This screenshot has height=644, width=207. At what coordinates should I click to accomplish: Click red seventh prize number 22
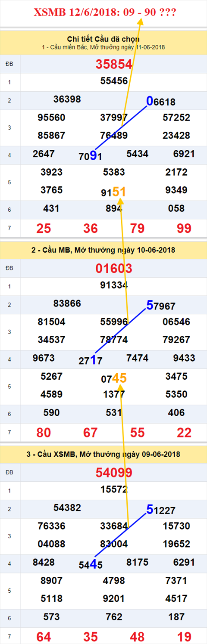click(x=184, y=433)
